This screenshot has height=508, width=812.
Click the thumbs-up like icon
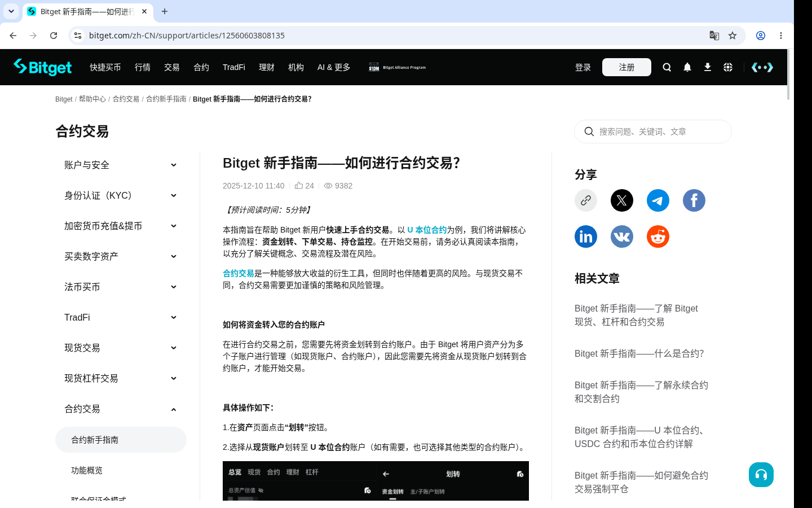(299, 186)
